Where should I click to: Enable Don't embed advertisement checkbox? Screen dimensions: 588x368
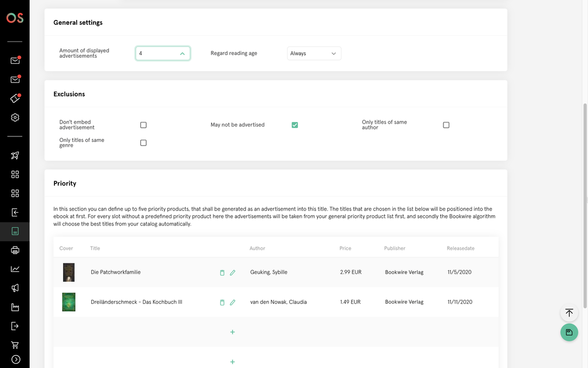pos(143,125)
